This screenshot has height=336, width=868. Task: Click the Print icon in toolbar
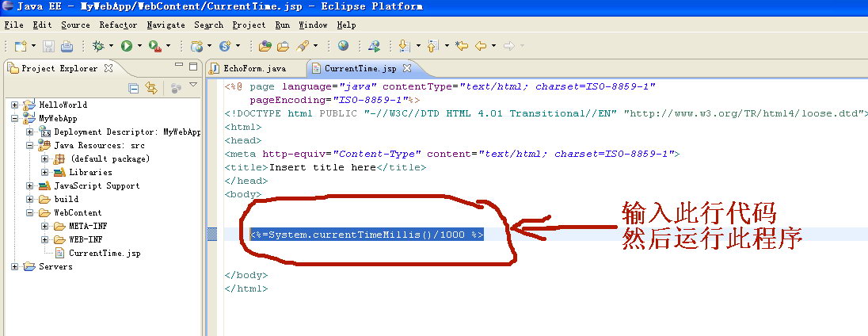[67, 47]
